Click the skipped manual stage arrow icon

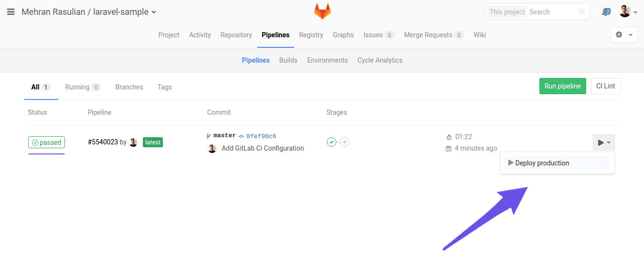coord(344,142)
